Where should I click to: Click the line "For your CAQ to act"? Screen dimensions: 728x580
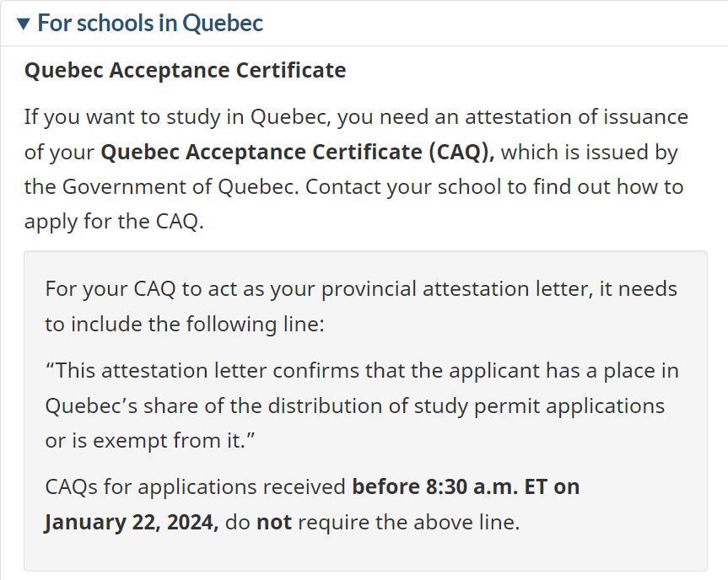(x=135, y=289)
